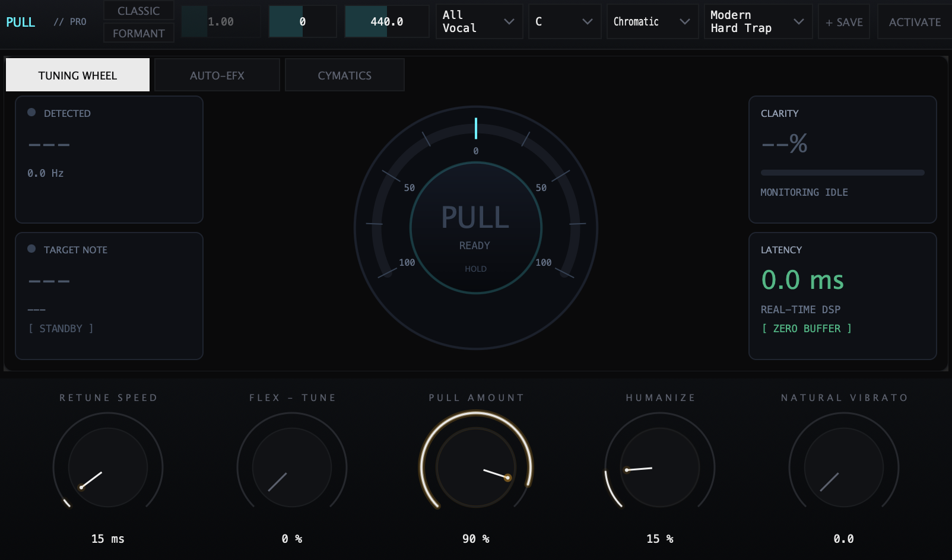Click the MONITORING IDLE text
This screenshot has width=952, height=560.
click(804, 192)
